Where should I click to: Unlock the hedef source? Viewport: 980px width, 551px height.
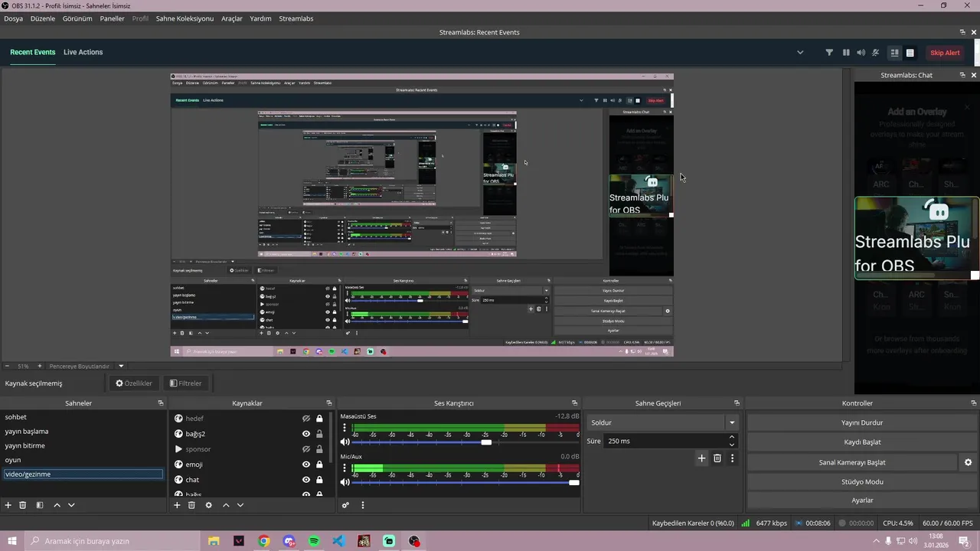319,419
